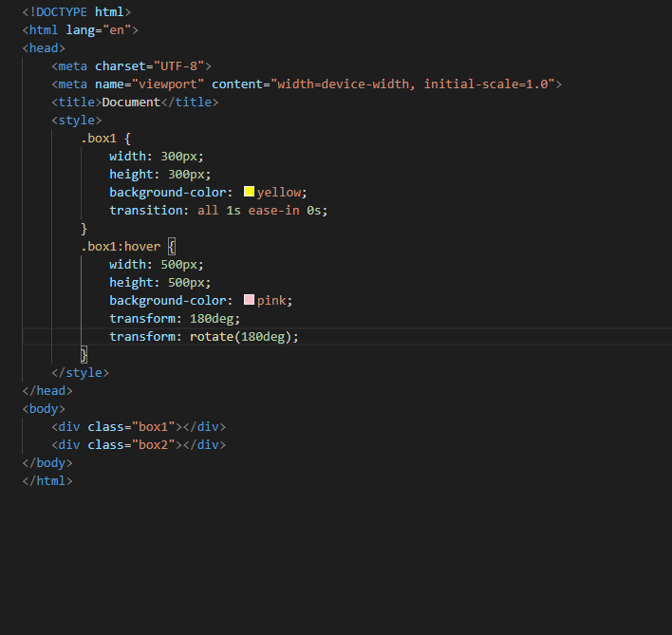Image resolution: width=672 pixels, height=635 pixels.
Task: Click the div with class "box2"
Action: coord(139,445)
